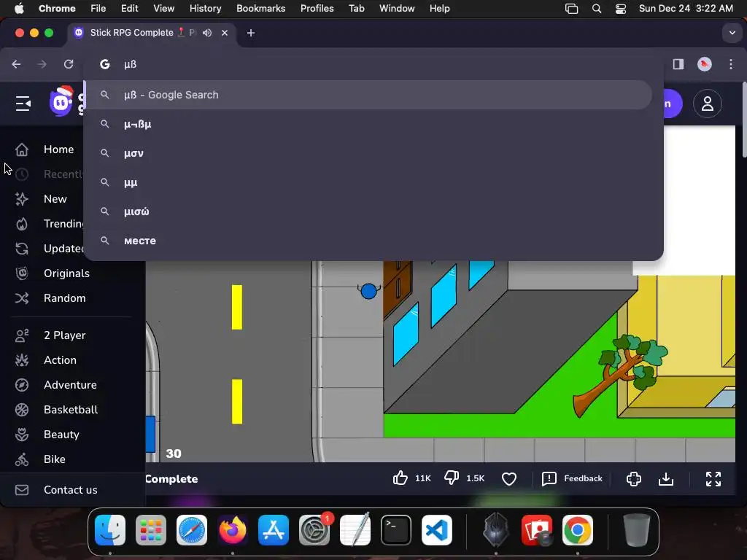Click the page vertical scrollbar
The image size is (747, 560).
(743, 120)
